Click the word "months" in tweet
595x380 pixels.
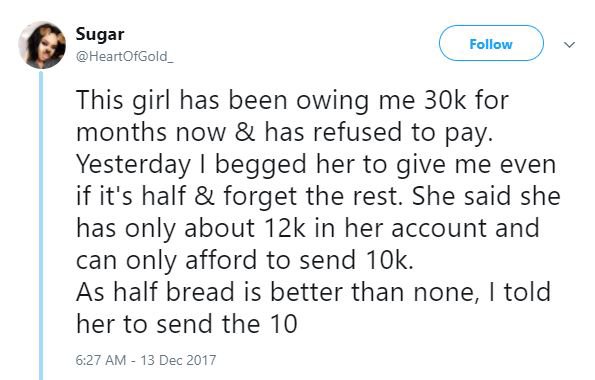point(121,133)
